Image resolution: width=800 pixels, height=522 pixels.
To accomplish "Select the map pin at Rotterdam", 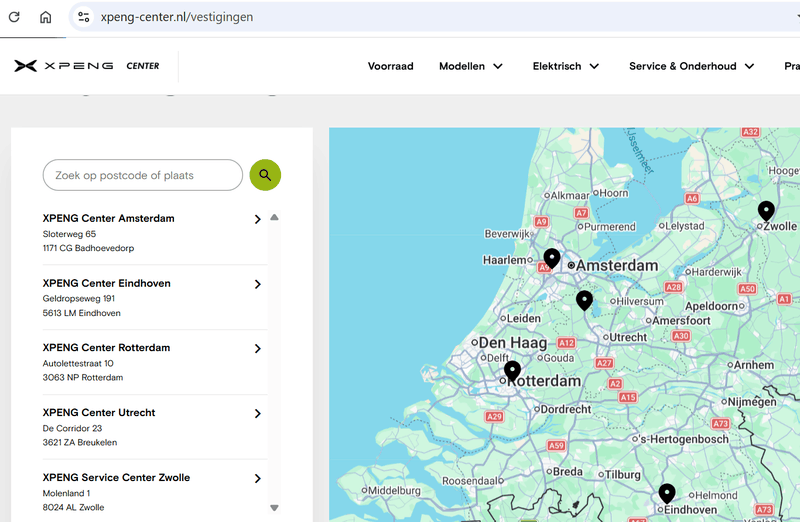I will tap(512, 370).
